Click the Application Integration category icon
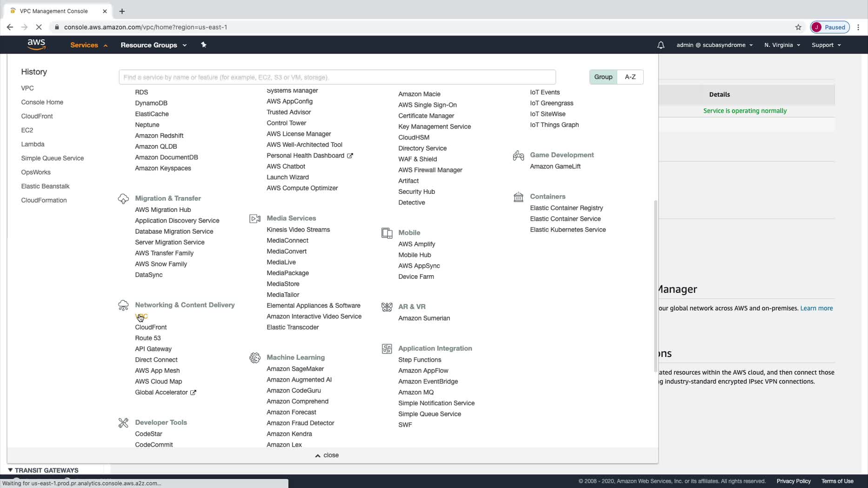 click(x=387, y=349)
